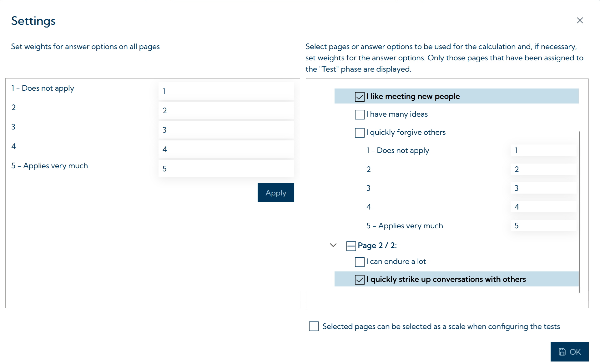Check the 'I have many ideas' checkbox

[x=360, y=115]
